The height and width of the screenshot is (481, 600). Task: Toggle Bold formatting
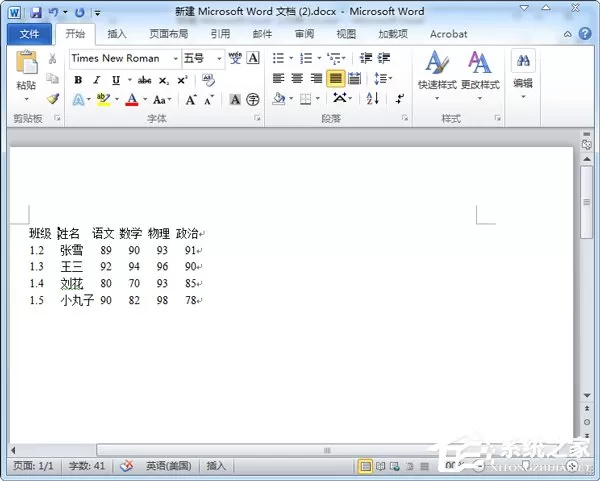(x=78, y=80)
